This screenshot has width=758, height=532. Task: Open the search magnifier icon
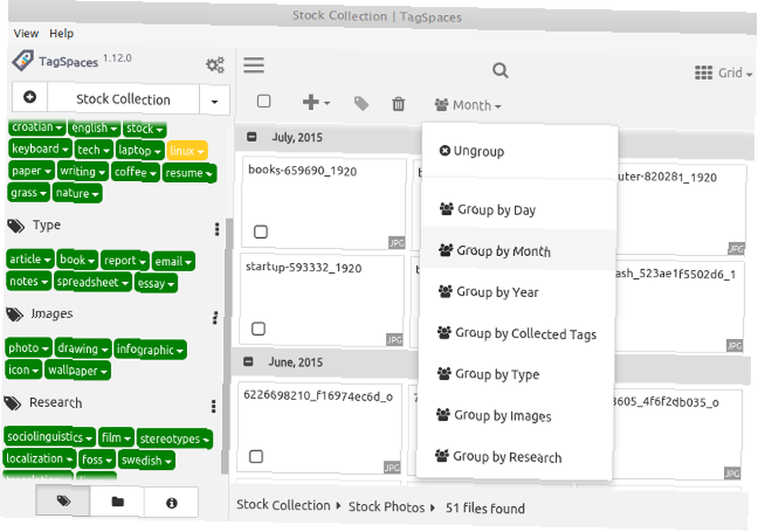(500, 71)
